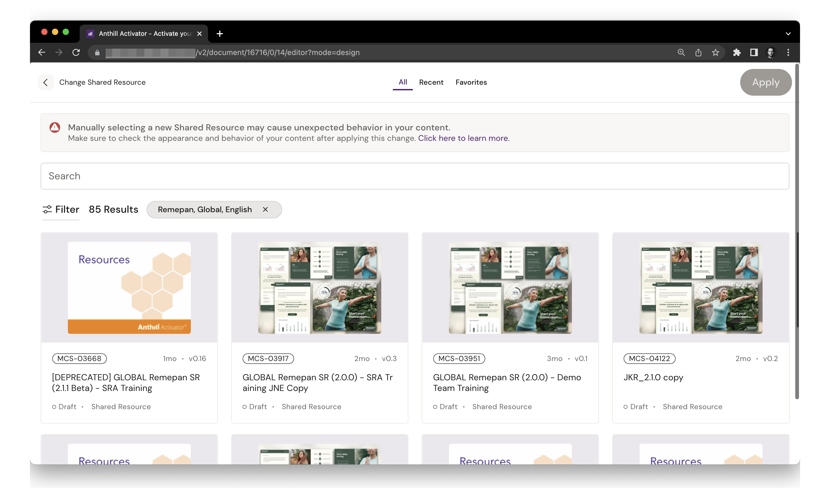Focus the Search input field
The height and width of the screenshot is (504, 830).
[415, 176]
